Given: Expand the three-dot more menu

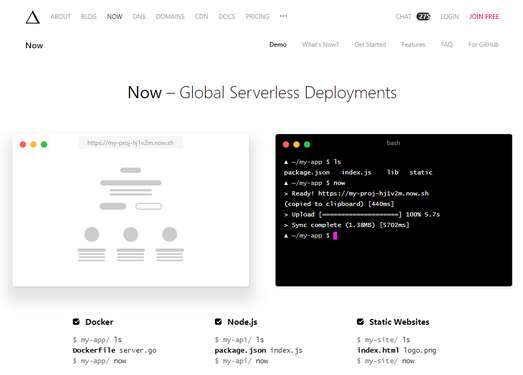Looking at the screenshot, I should pos(283,16).
